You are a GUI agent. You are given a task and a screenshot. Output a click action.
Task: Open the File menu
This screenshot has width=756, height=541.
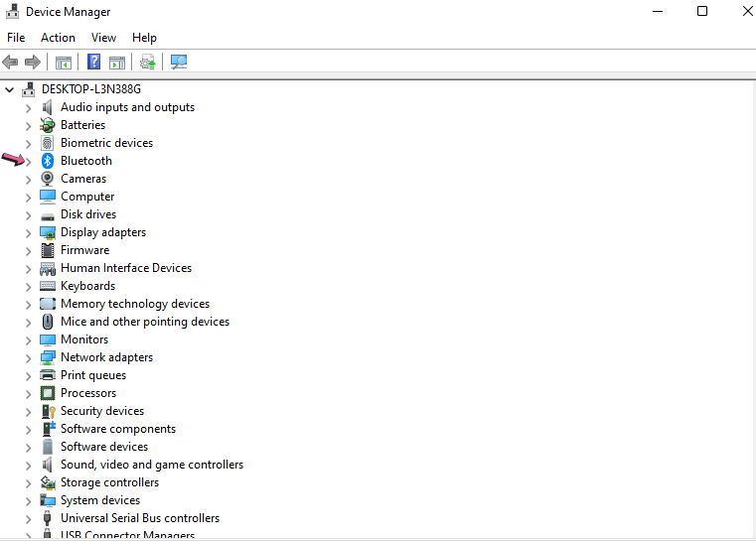[x=16, y=38]
